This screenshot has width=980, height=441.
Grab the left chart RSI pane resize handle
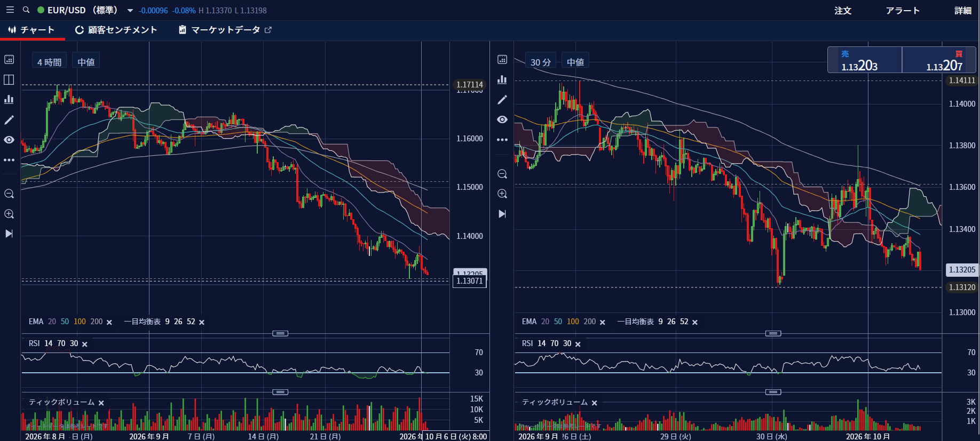280,333
